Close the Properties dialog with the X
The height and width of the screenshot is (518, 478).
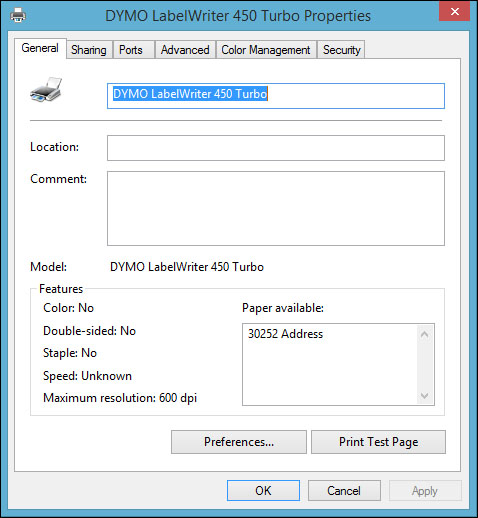point(454,12)
